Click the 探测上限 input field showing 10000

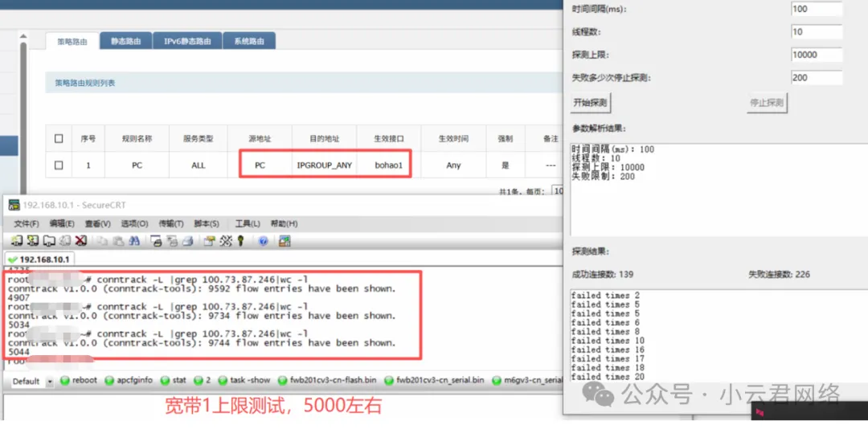pyautogui.click(x=816, y=55)
